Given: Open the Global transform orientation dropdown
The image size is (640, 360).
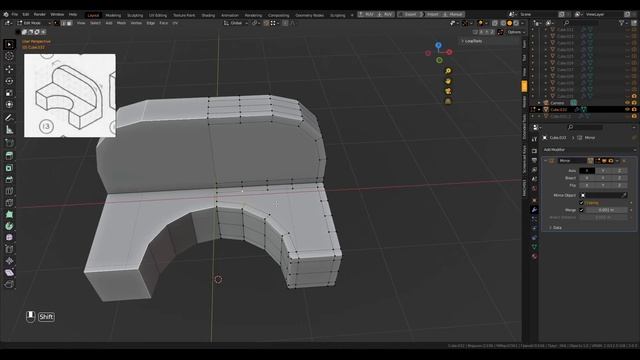Looking at the screenshot, I should pos(236,23).
